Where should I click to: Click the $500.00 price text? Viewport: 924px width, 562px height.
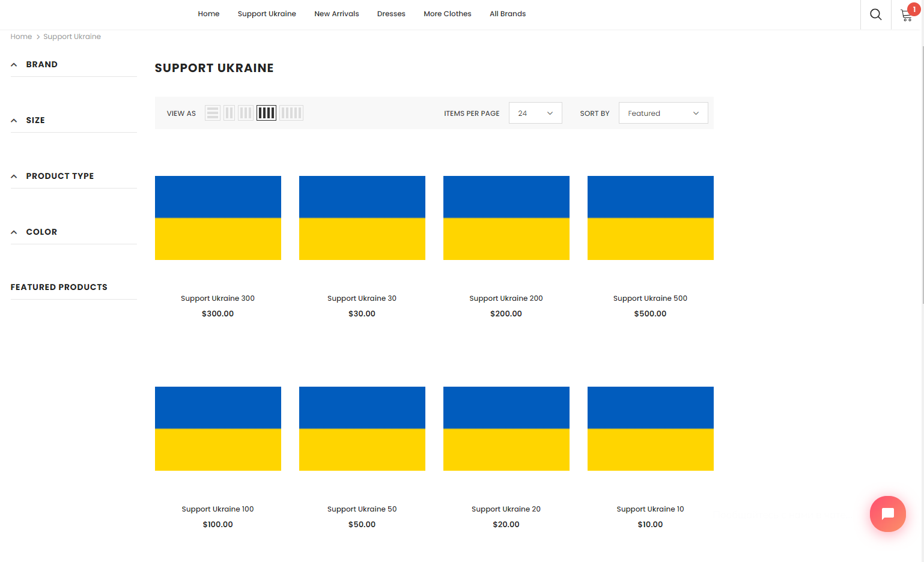[x=650, y=314]
